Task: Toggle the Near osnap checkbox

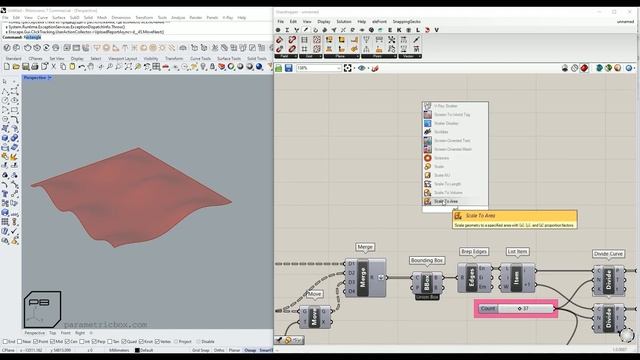Action: (20, 342)
